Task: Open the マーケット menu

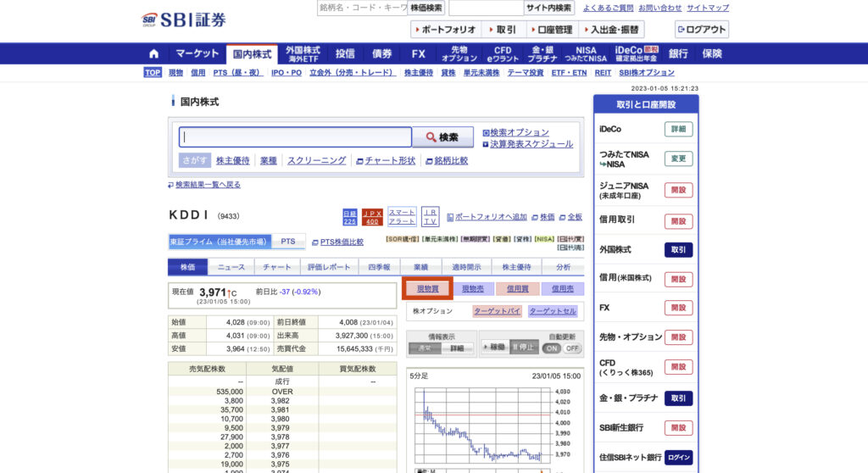Action: click(x=197, y=53)
